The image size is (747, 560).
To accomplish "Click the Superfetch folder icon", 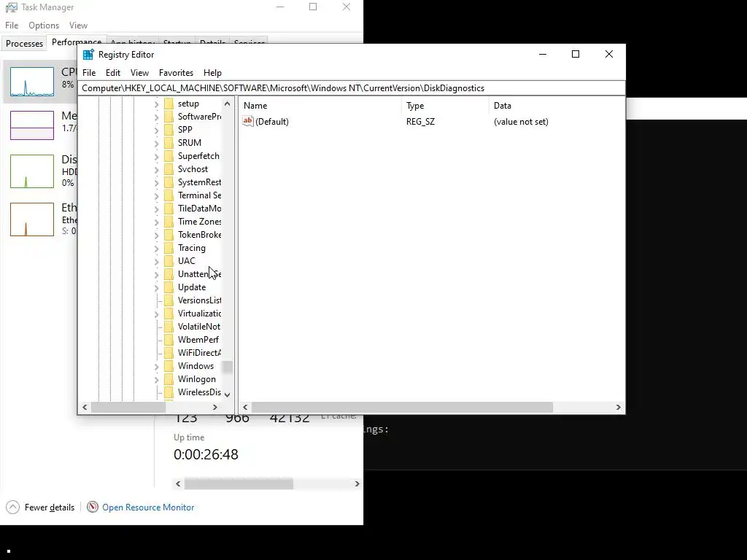I will pyautogui.click(x=169, y=156).
